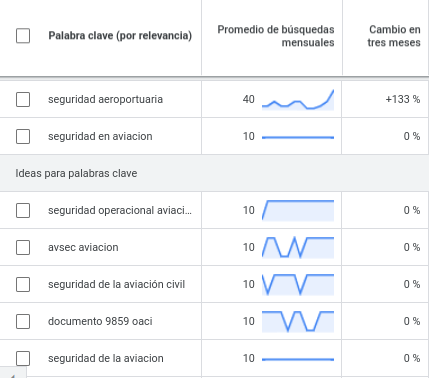Viewport: 429px width, 378px height.
Task: Click the +133 % change value
Action: [403, 99]
